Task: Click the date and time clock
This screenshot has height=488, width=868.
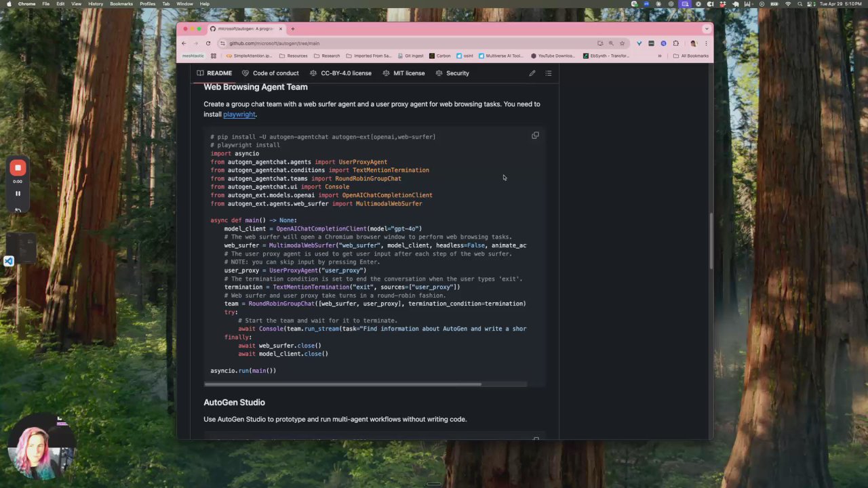Action: (840, 4)
